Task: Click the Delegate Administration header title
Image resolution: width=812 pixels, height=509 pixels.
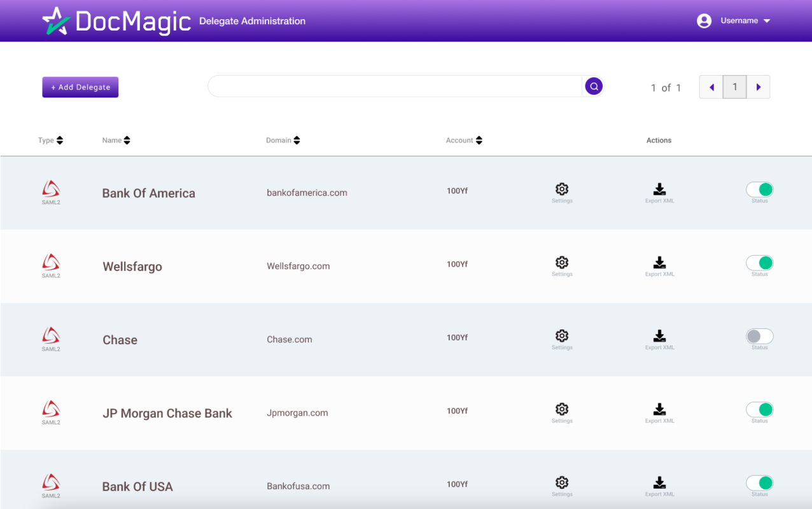Action: [x=253, y=21]
